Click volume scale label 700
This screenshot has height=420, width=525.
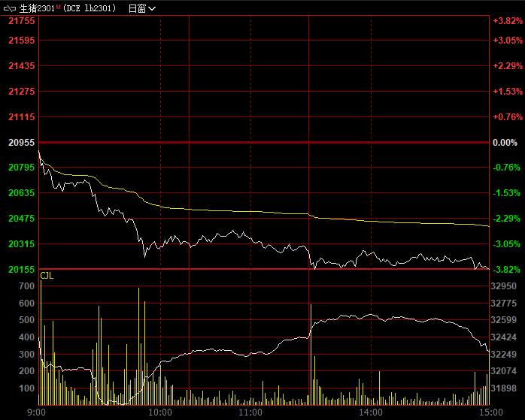[27, 286]
